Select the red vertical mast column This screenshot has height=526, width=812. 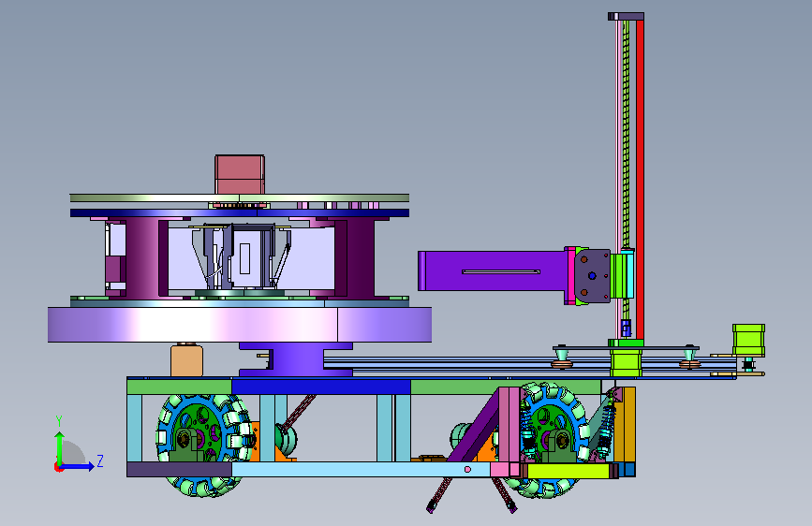click(x=640, y=179)
